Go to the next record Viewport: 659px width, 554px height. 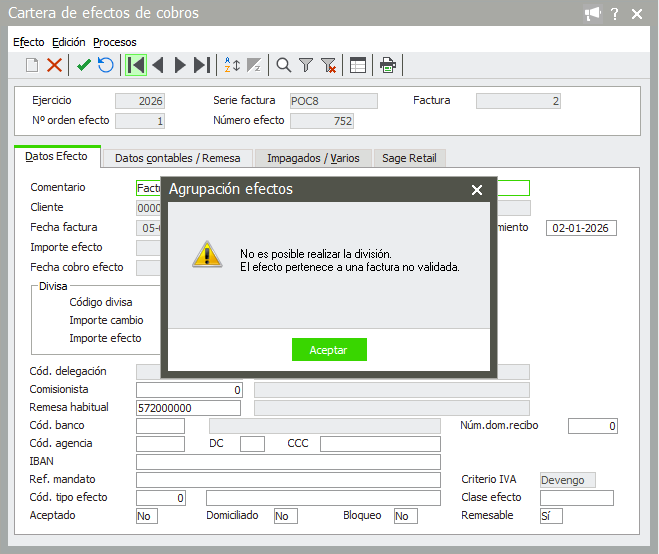180,65
